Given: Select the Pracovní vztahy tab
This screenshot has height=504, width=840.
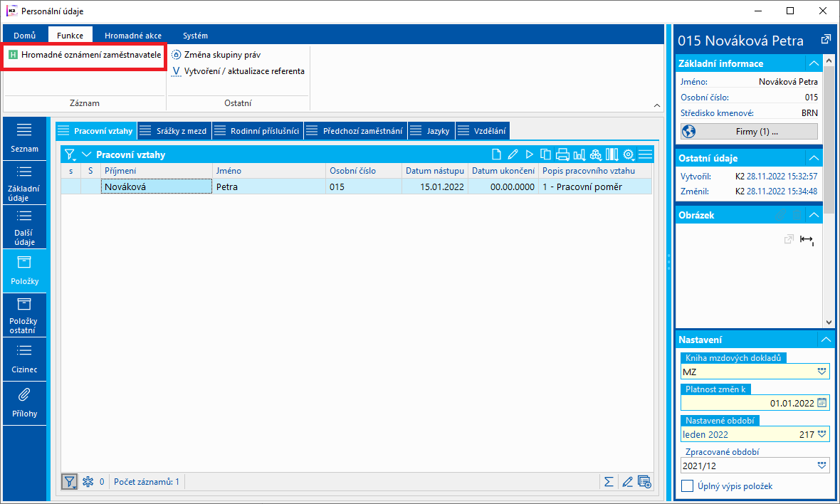Looking at the screenshot, I should click(96, 131).
